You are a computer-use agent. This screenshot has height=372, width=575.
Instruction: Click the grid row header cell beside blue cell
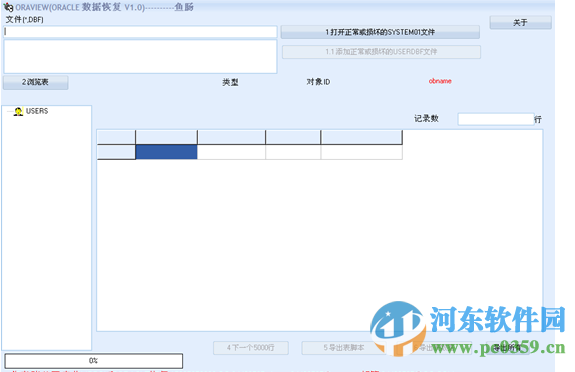pos(116,152)
